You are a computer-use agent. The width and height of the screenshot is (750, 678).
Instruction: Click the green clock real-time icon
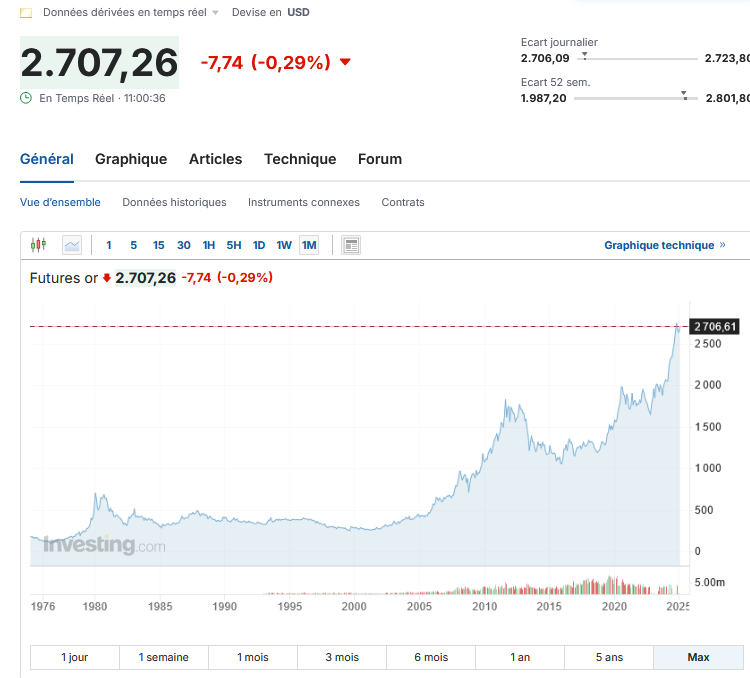point(26,98)
